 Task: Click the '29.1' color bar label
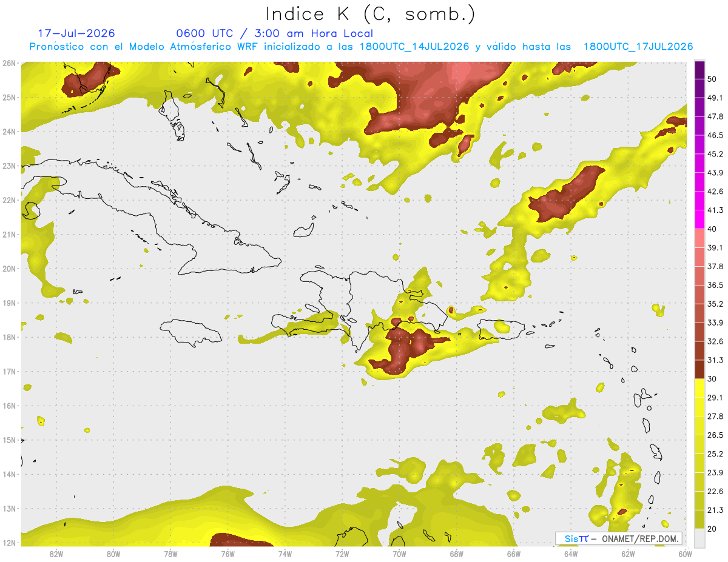(x=715, y=397)
